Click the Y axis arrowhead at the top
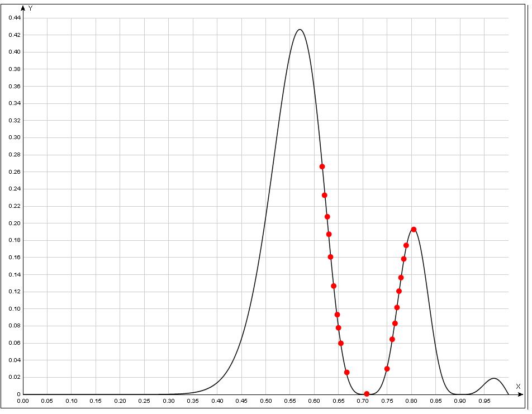 coord(23,8)
